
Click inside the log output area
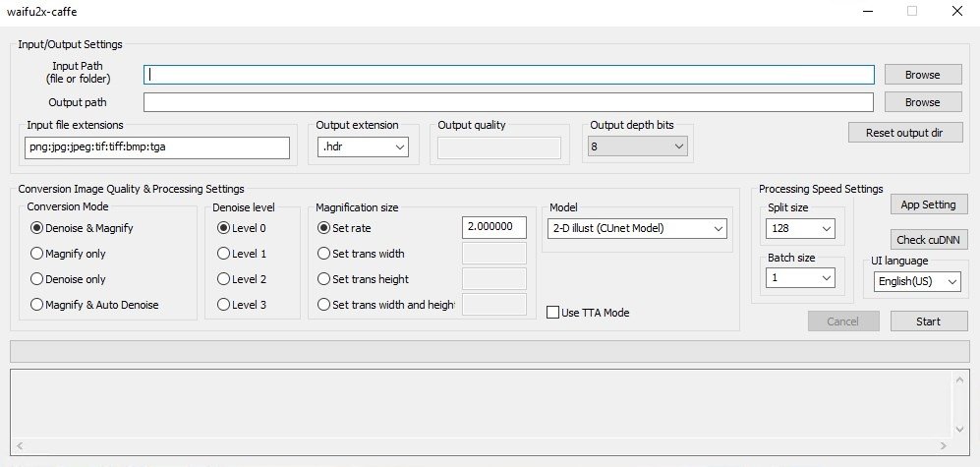tap(482, 404)
